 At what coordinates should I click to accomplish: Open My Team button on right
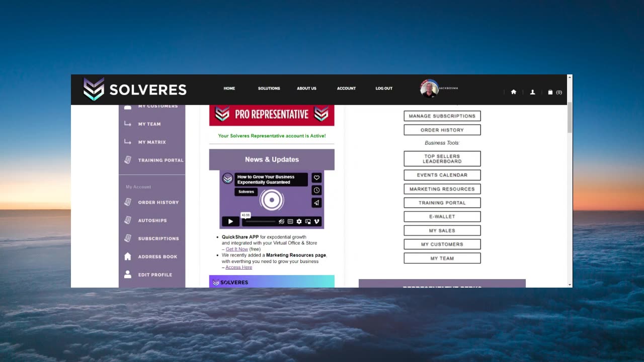[x=442, y=258]
